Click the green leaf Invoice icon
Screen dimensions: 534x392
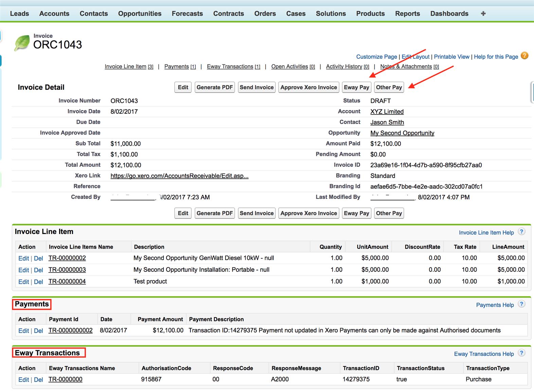point(22,43)
